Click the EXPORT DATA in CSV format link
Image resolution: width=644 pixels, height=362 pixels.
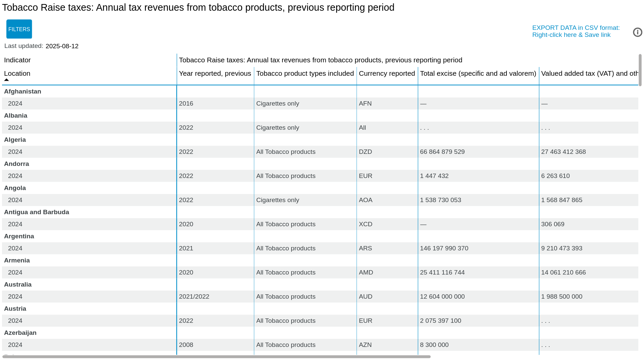576,31
